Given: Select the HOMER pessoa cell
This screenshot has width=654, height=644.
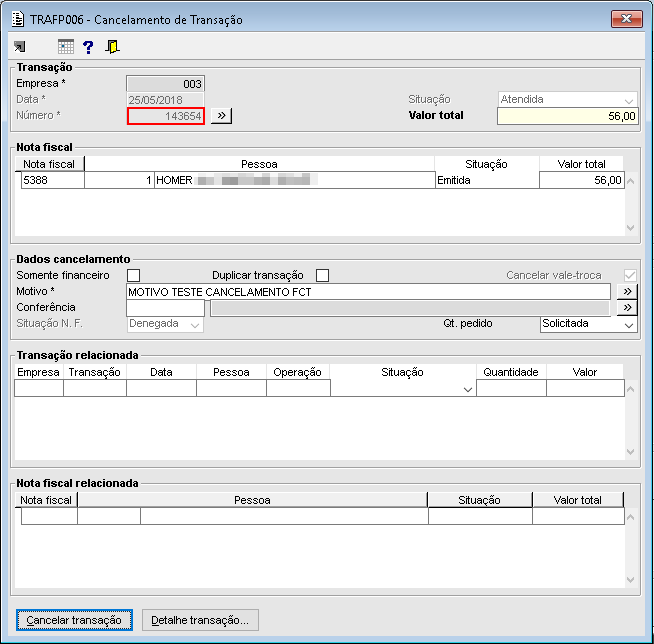Looking at the screenshot, I should pyautogui.click(x=294, y=180).
